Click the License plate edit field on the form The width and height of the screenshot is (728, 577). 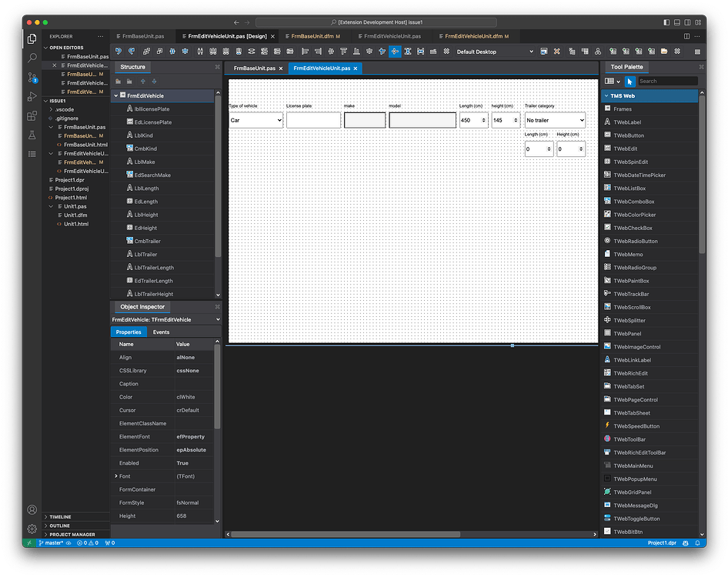pos(313,120)
